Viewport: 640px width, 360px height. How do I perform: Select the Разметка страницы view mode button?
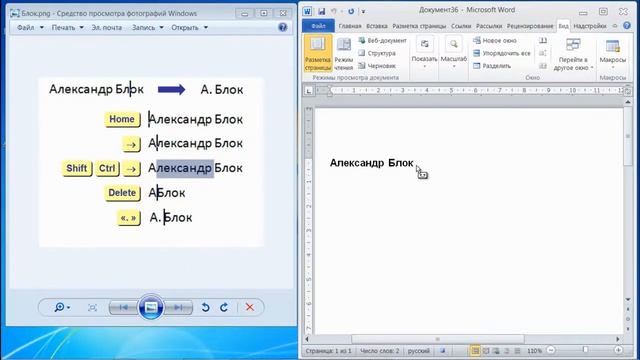pos(318,53)
